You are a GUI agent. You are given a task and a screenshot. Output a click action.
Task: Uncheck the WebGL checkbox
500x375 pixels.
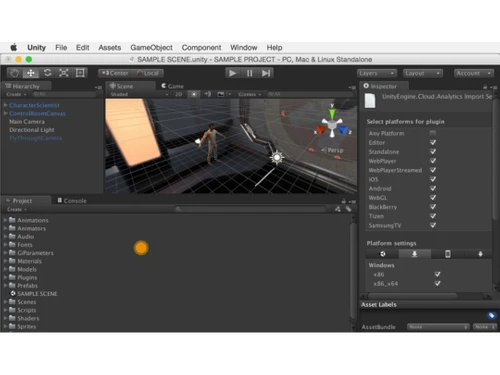(x=433, y=198)
